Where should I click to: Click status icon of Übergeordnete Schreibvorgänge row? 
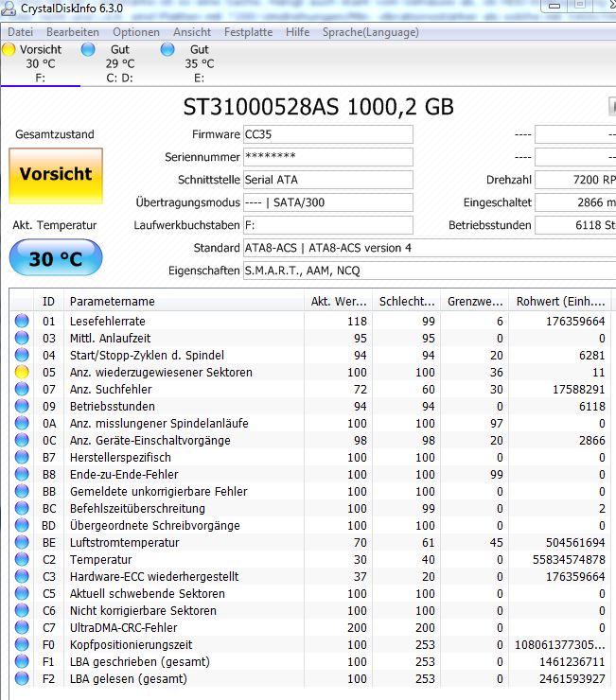pyautogui.click(x=22, y=525)
